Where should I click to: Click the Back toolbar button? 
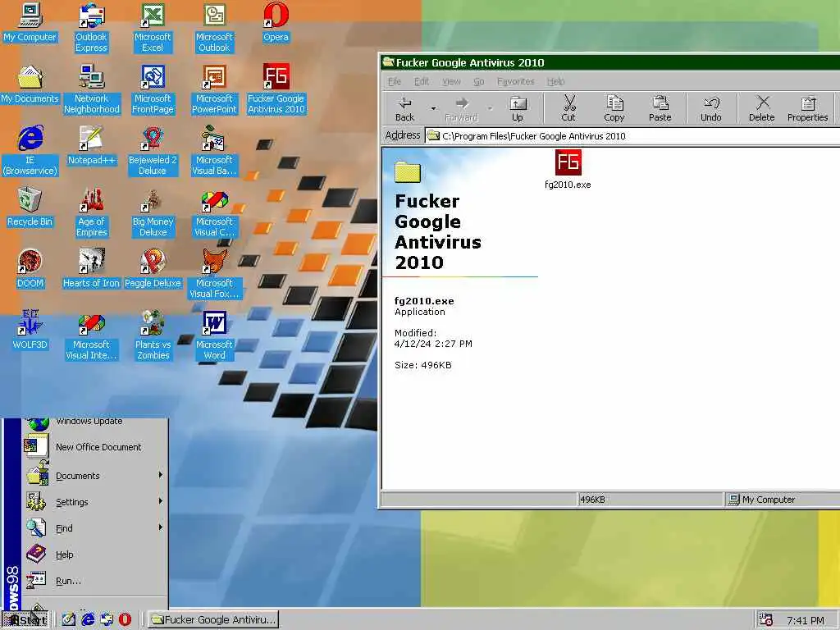(405, 109)
